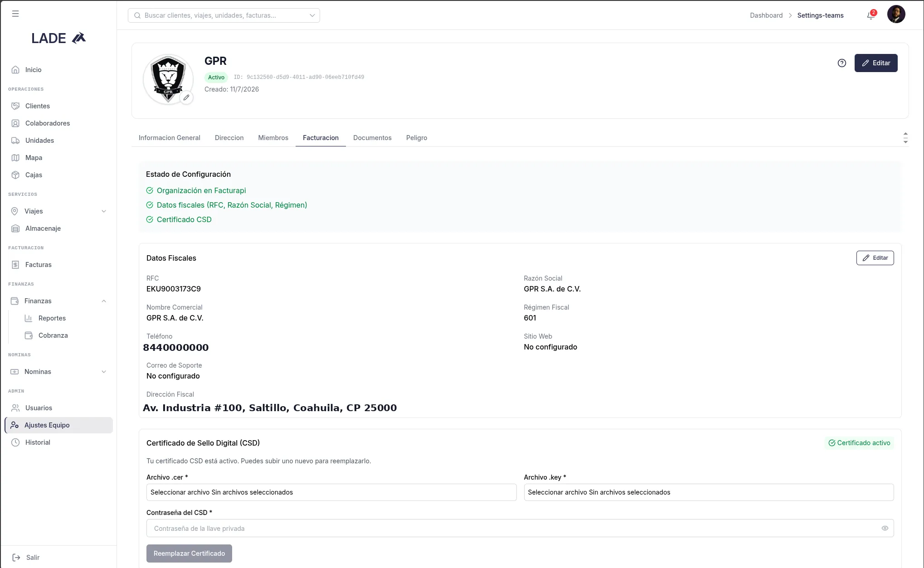Expand the Nominas submenu chevron
Screen dimensions: 924x568
[104, 372]
